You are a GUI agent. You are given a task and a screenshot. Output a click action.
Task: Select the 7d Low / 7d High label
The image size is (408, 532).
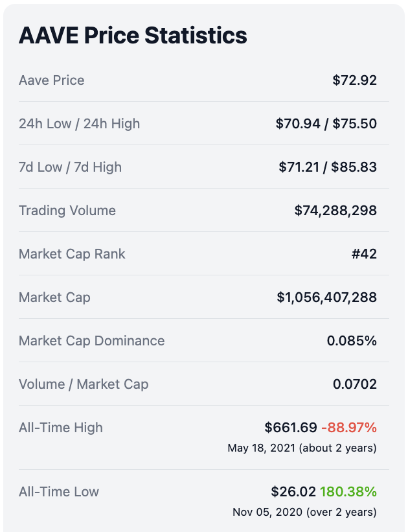[x=70, y=167]
